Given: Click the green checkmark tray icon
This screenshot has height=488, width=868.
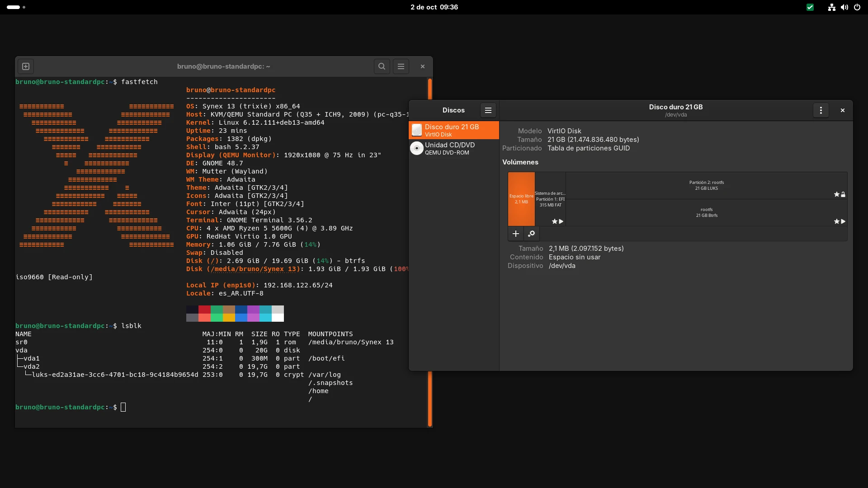Looking at the screenshot, I should coord(810,7).
